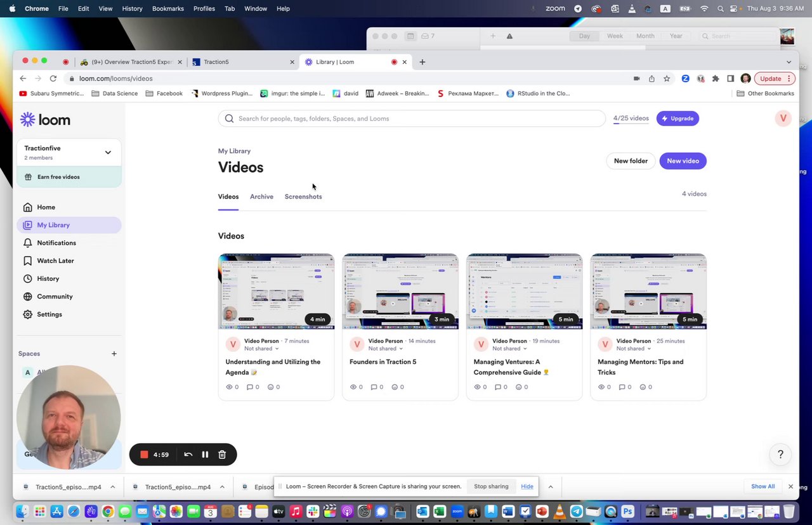Open My Library in the sidebar
The height and width of the screenshot is (525, 812).
coord(69,225)
